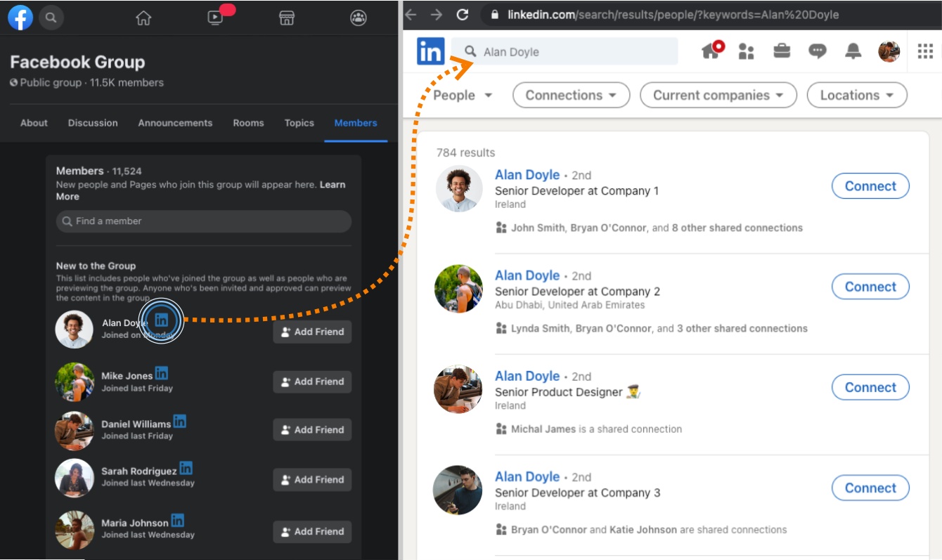Viewport: 942px width, 560px height.
Task: Click browser back arrow
Action: [411, 15]
